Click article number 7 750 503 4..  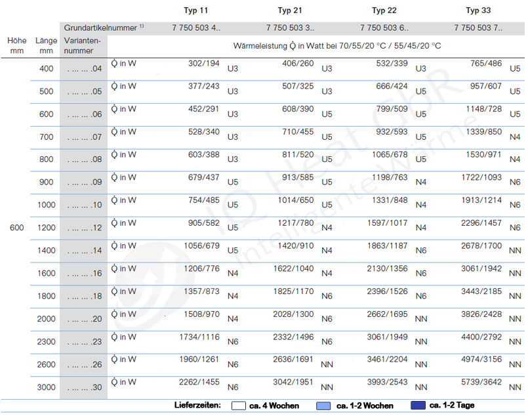(196, 28)
